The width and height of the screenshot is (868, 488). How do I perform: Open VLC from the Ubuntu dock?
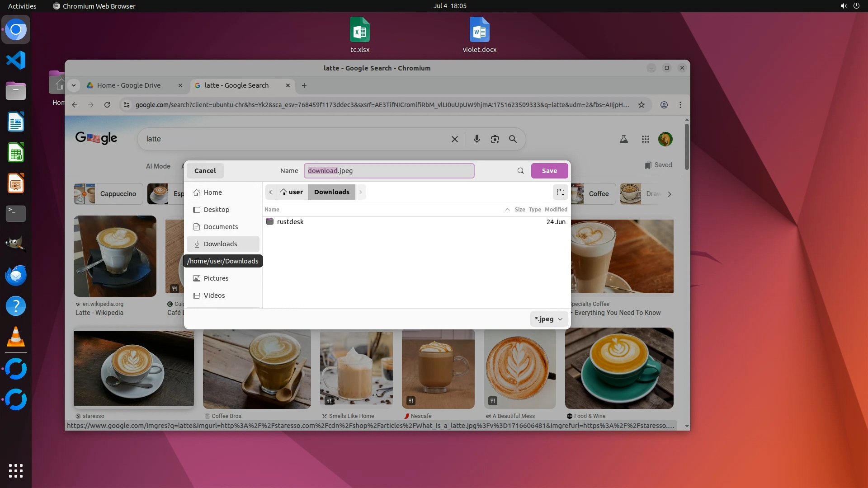pyautogui.click(x=16, y=337)
